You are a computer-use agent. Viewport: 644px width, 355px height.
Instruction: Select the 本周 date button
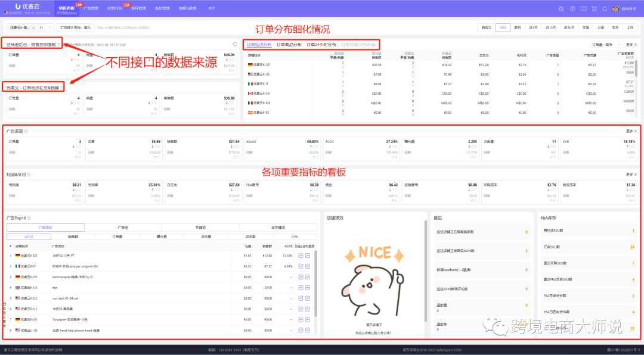coord(586,27)
